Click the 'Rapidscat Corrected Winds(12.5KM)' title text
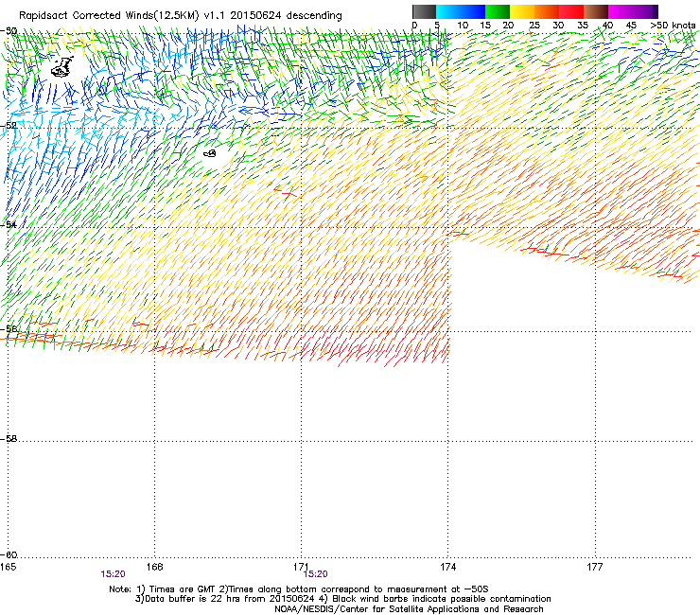The width and height of the screenshot is (700, 615). tap(109, 15)
